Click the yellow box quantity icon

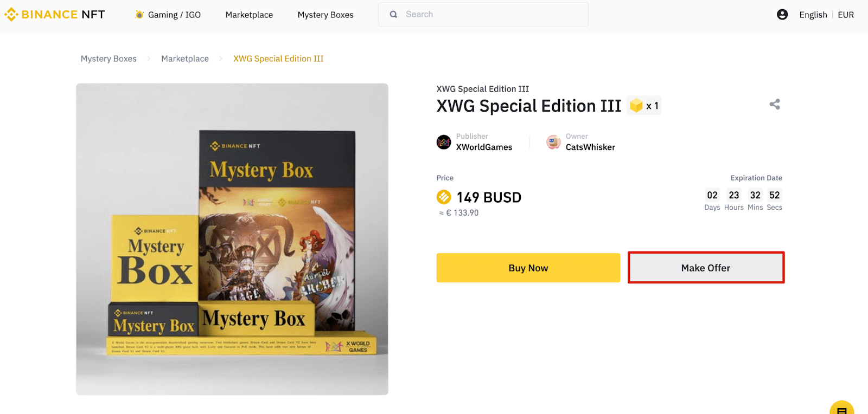(636, 105)
